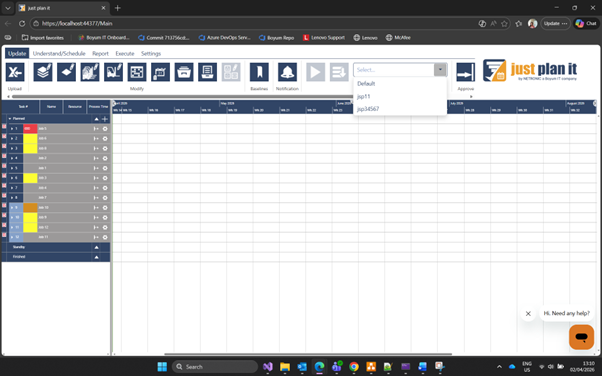Expand the Standby section arrow

point(96,247)
